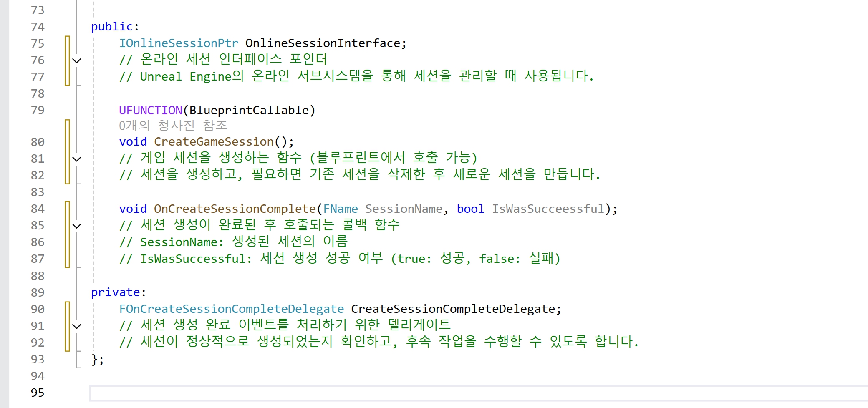The image size is (868, 408).
Task: Click line number 95 in the gutter
Action: [38, 393]
